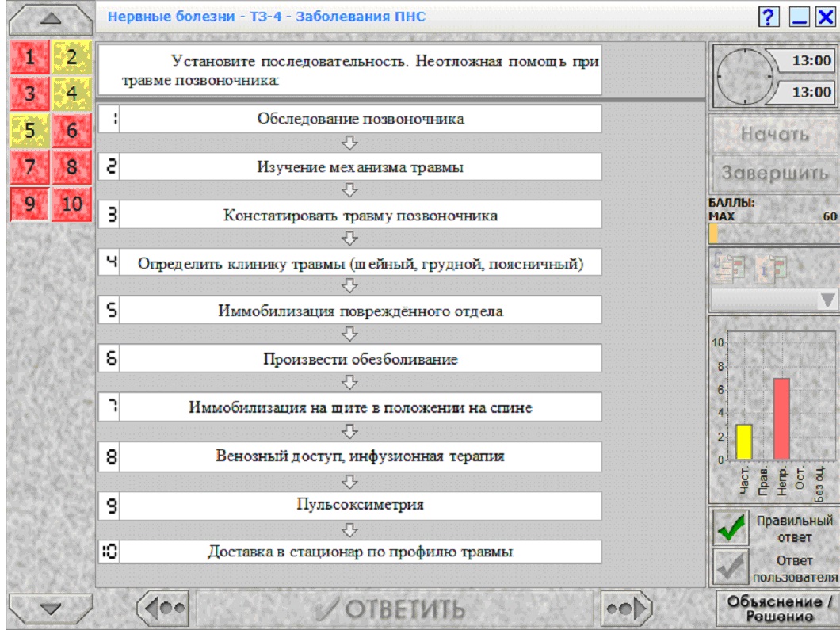Image resolution: width=840 pixels, height=630 pixels.
Task: Click the Начать button
Action: [775, 134]
